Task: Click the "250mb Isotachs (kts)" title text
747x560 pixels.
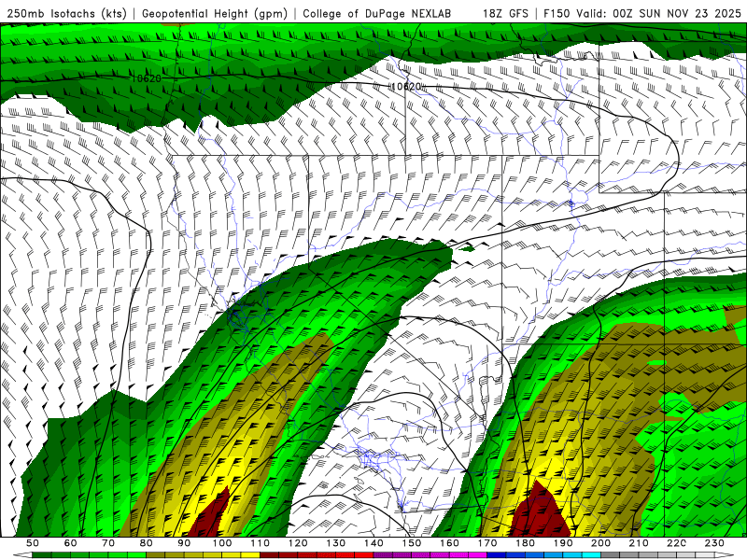Action: pyautogui.click(x=66, y=13)
